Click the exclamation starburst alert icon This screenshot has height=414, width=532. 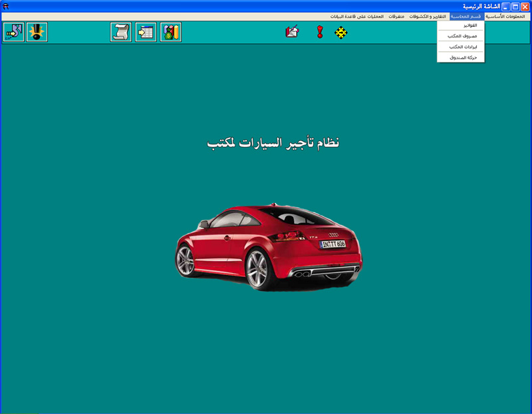coord(37,32)
